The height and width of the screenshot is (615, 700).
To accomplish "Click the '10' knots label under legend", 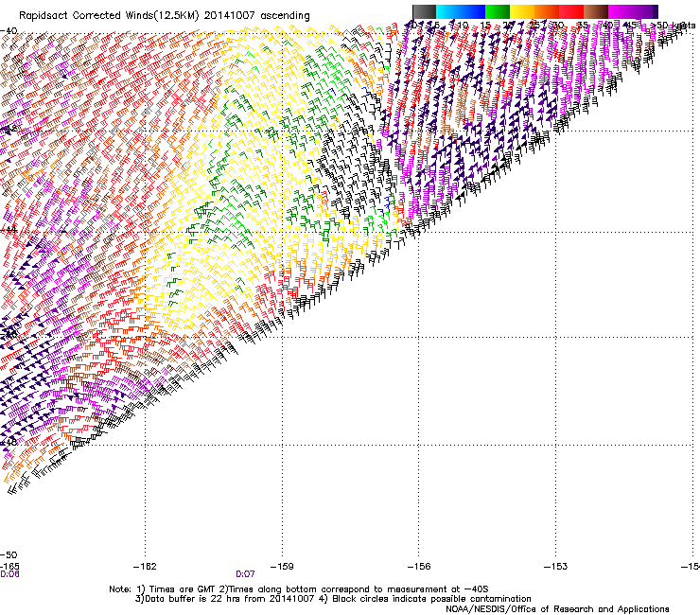I will point(463,26).
